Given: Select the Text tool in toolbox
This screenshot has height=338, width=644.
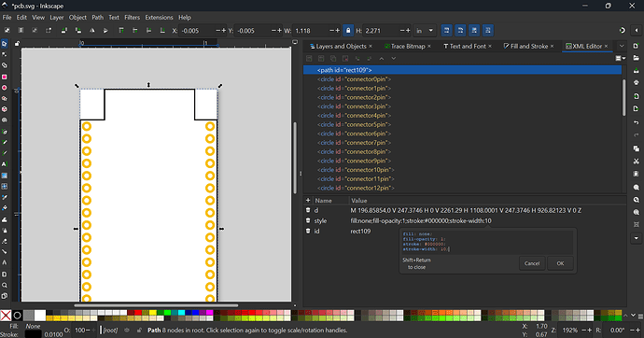Looking at the screenshot, I should click(x=4, y=164).
